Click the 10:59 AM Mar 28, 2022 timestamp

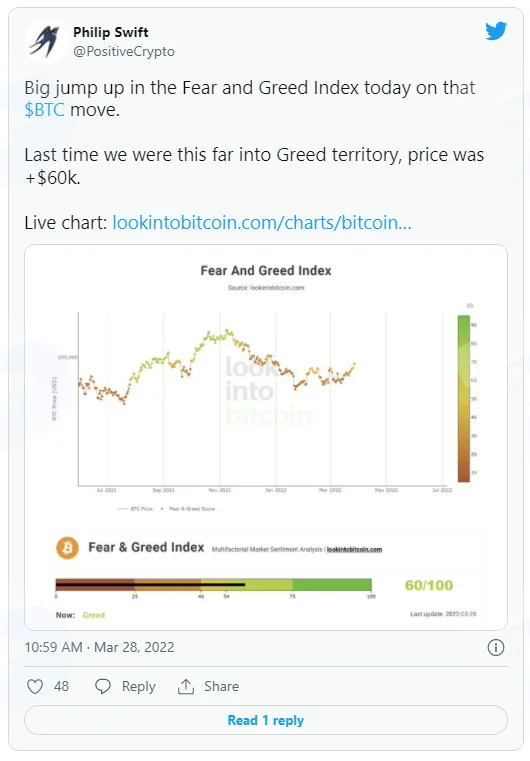point(99,647)
